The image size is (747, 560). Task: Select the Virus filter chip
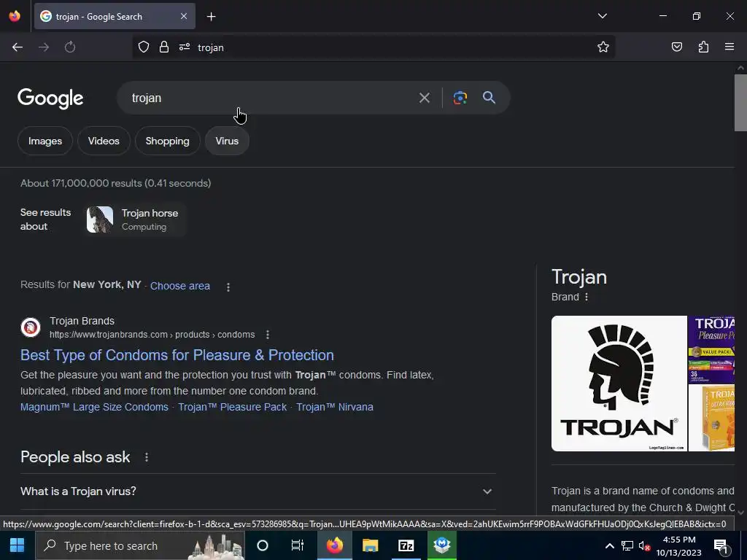(227, 141)
